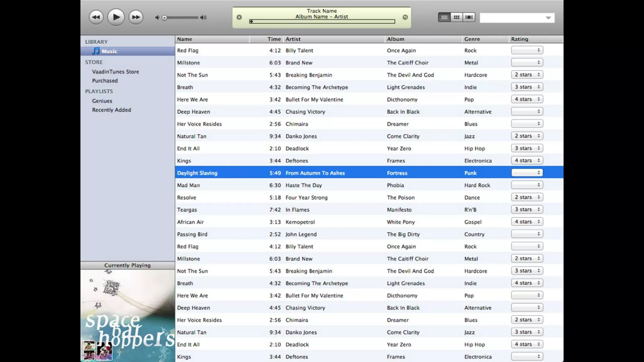Change the 2 stars rating for Natural Tan
This screenshot has width=644, height=362.
[527, 136]
